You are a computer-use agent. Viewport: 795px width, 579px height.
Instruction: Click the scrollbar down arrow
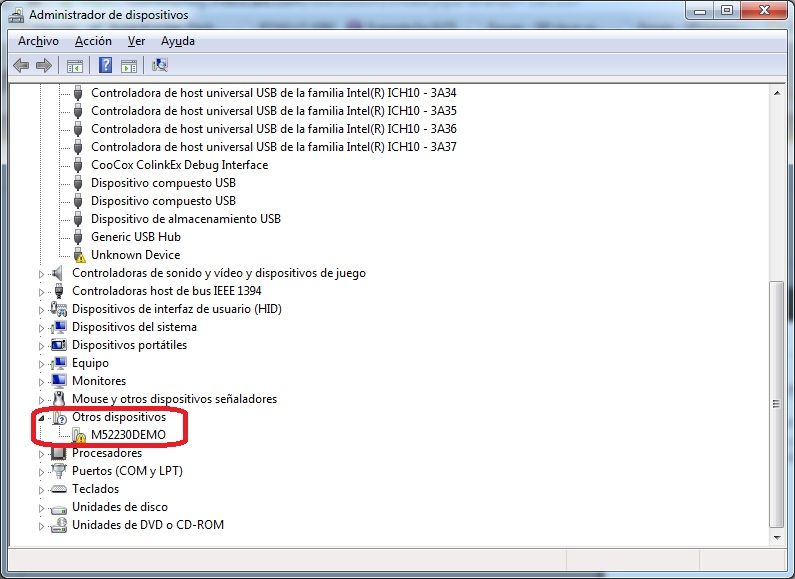pos(777,537)
